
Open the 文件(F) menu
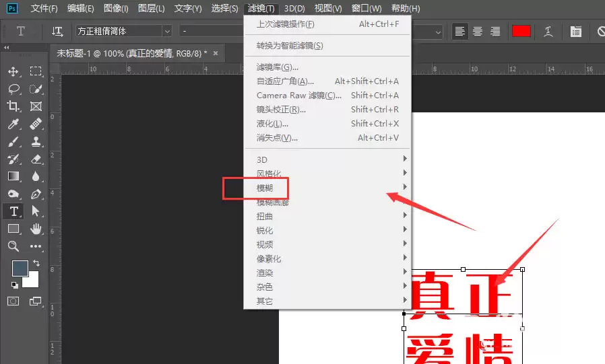tap(44, 8)
